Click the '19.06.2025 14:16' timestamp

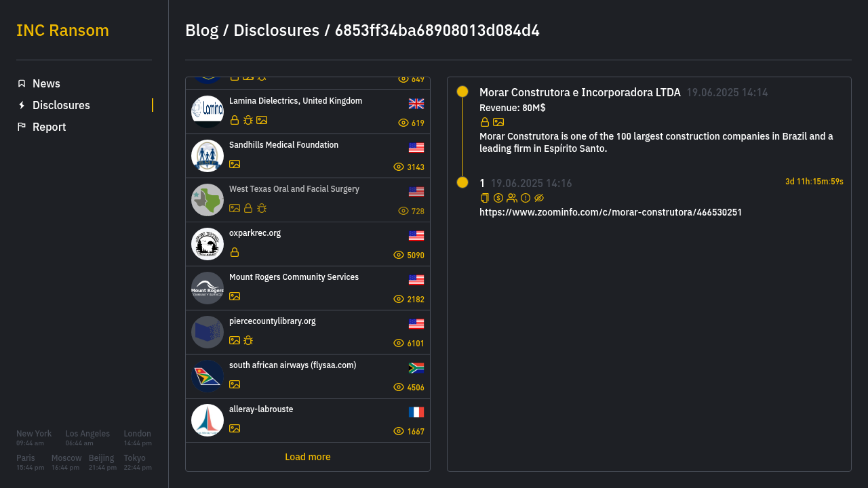click(x=532, y=183)
